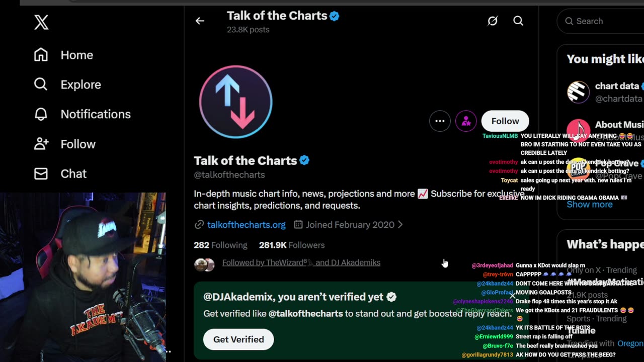Open Talk of the Charts profile picture
The image size is (644, 362).
click(x=236, y=102)
